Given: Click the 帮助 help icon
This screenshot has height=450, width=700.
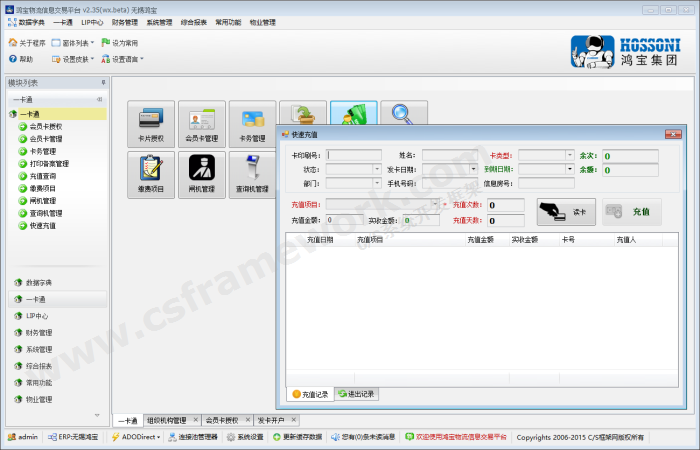Looking at the screenshot, I should 14,59.
